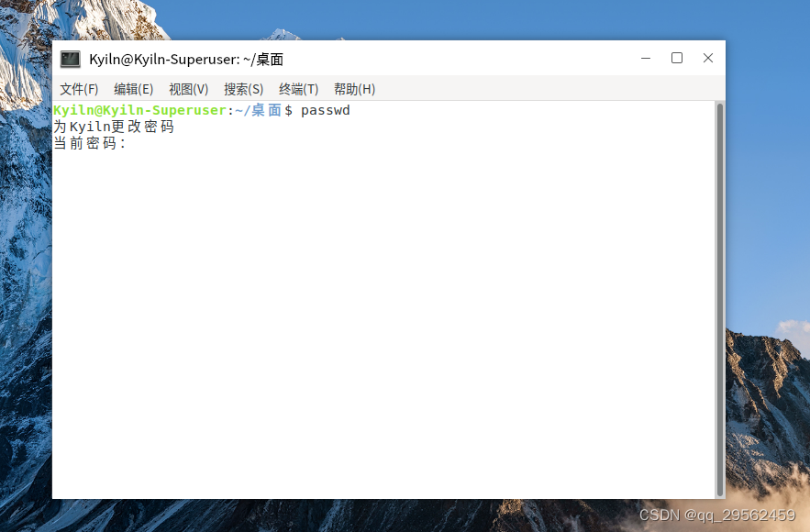Click the passwd command text
The image size is (810, 532).
pyautogui.click(x=326, y=110)
